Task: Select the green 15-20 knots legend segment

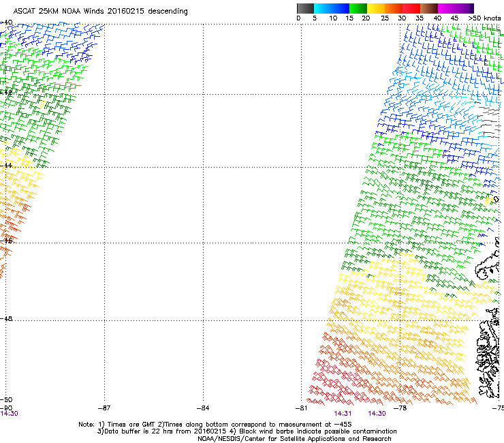Action: (x=358, y=8)
